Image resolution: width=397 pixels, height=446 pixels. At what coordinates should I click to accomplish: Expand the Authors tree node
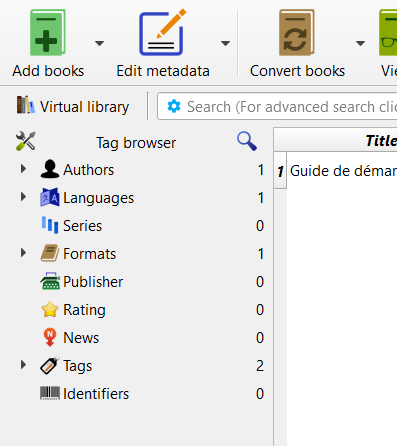pyautogui.click(x=23, y=169)
